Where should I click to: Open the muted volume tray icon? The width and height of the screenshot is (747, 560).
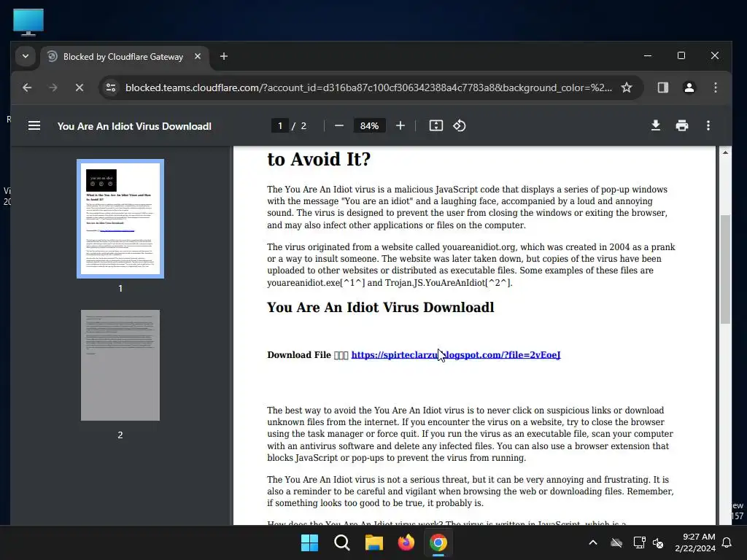[x=659, y=542]
